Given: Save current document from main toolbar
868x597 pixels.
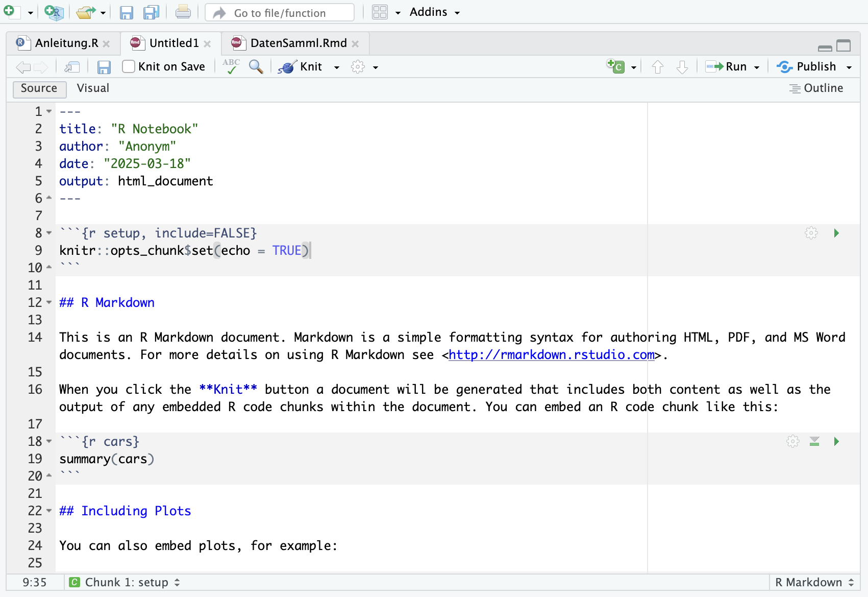Looking at the screenshot, I should (126, 12).
